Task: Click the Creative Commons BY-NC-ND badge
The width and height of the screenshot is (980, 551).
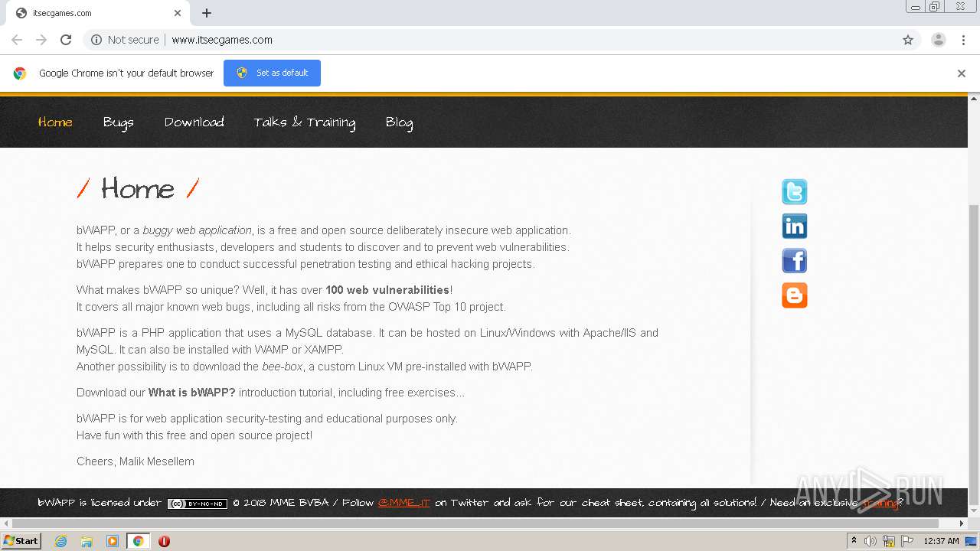Action: [x=198, y=504]
